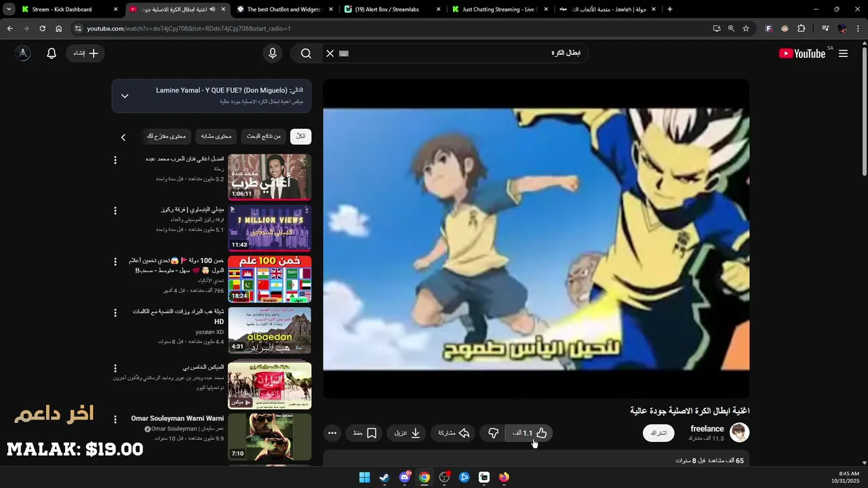The width and height of the screenshot is (868, 488).
Task: Select the 'محتوى مشابه' filter chip
Action: click(216, 136)
